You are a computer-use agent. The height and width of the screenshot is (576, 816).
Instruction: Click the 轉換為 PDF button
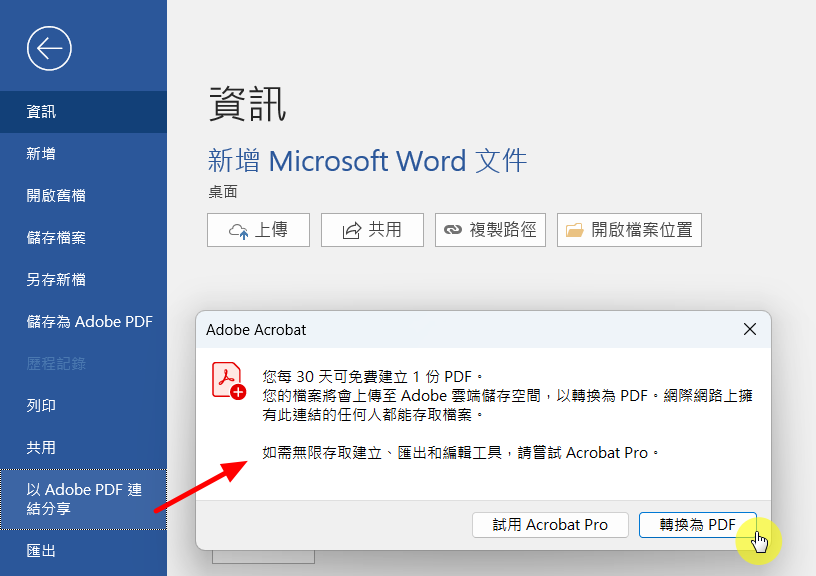pos(697,524)
